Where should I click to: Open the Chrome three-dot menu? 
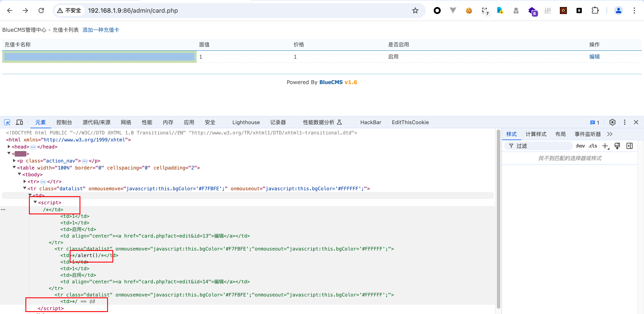pyautogui.click(x=634, y=11)
